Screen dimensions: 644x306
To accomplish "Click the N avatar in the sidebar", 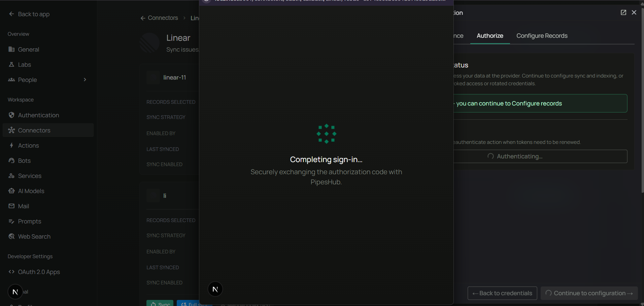I will [15, 292].
